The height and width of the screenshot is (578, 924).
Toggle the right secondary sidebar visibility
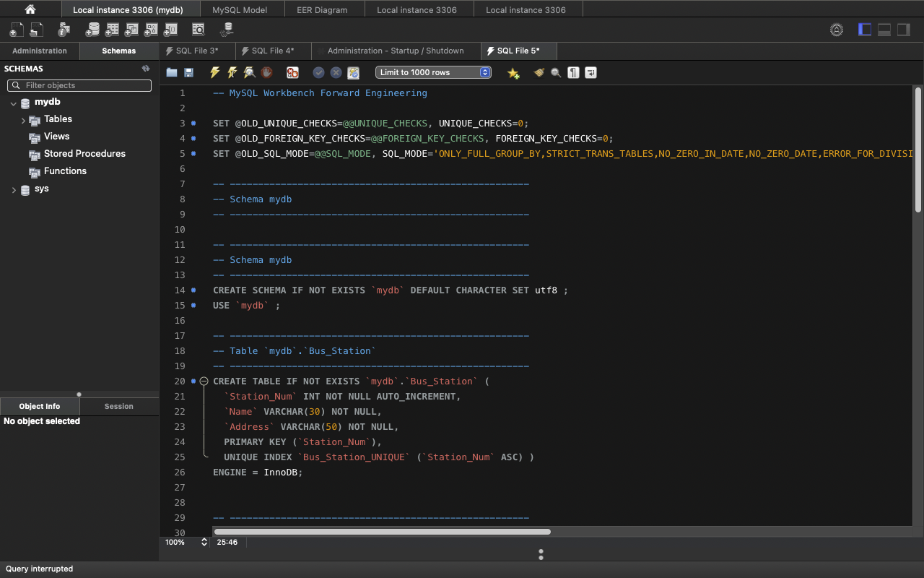click(x=904, y=30)
